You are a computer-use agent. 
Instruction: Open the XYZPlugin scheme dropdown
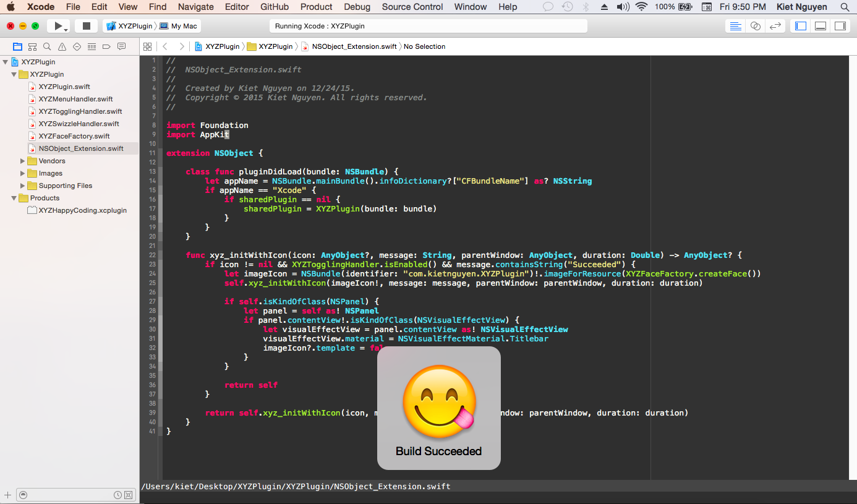point(129,26)
